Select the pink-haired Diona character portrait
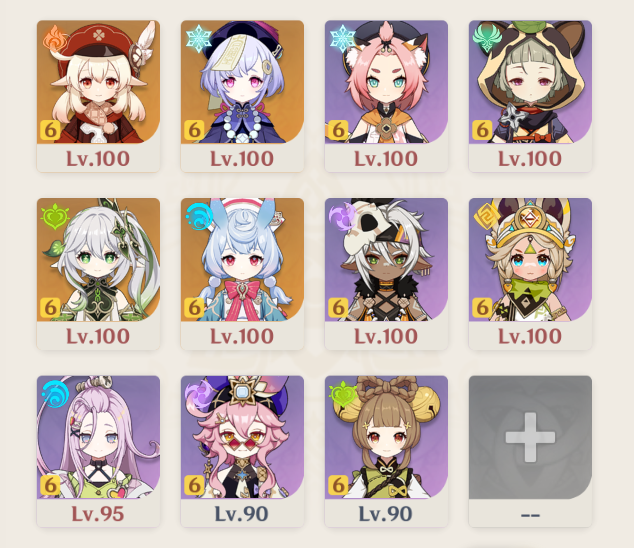Screen dimensions: 634x548 coord(386,96)
